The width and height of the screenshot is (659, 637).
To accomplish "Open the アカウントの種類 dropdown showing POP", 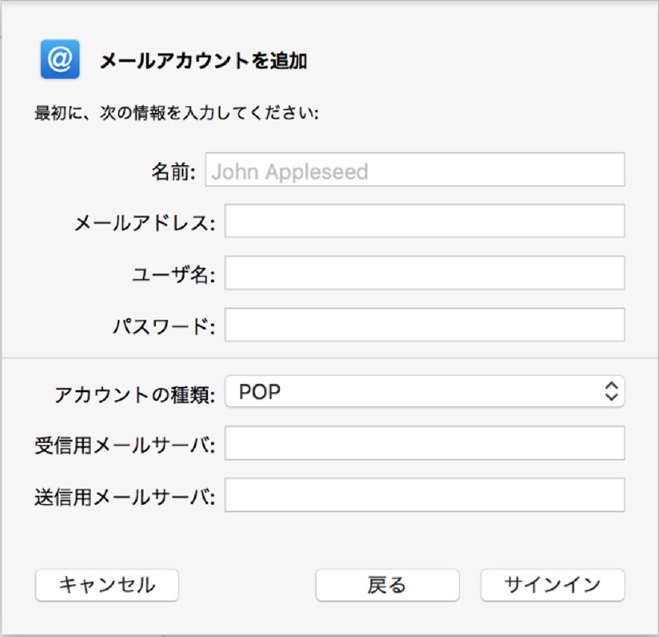I will (x=424, y=392).
